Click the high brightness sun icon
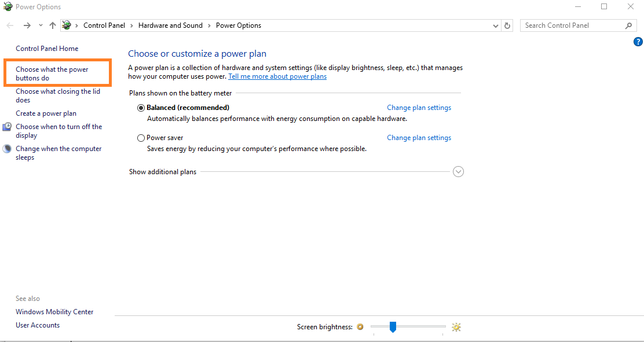644x342 pixels. (456, 327)
